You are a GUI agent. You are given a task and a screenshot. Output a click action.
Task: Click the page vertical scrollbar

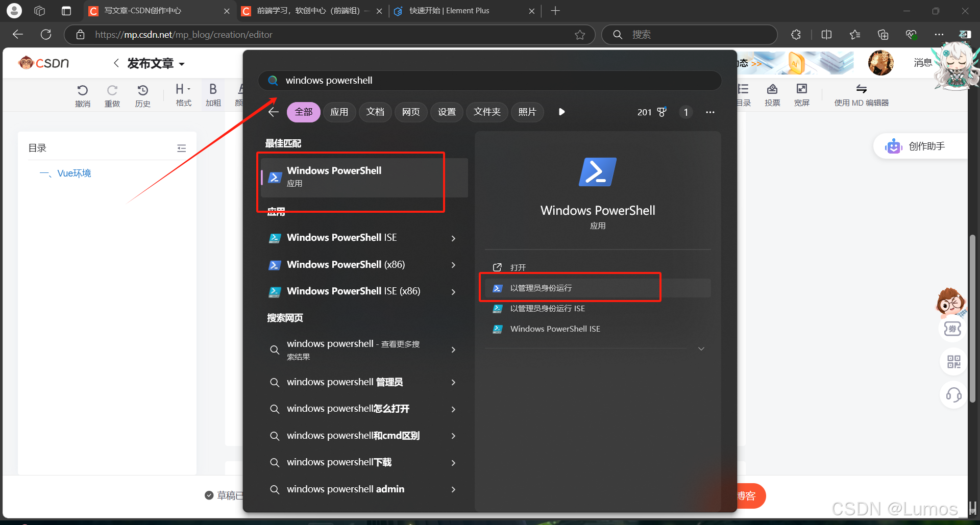tap(973, 318)
